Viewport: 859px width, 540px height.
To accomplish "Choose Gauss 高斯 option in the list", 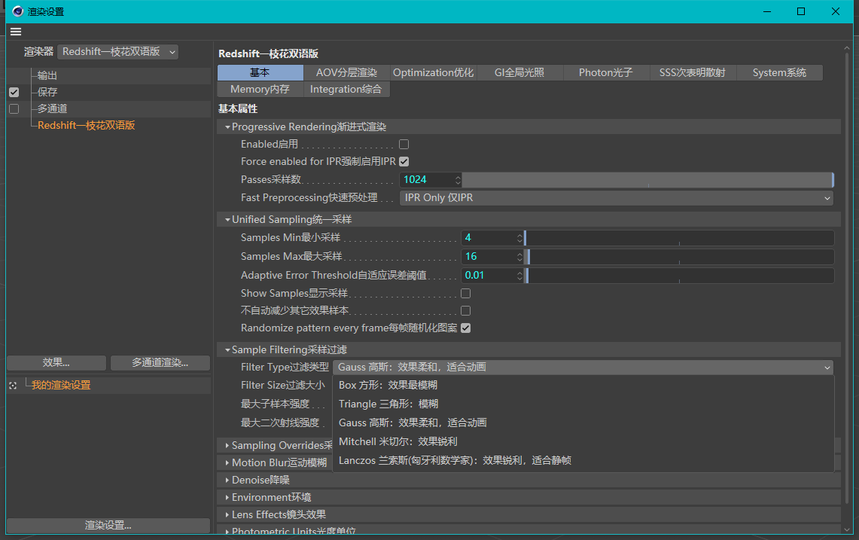I will click(583, 423).
